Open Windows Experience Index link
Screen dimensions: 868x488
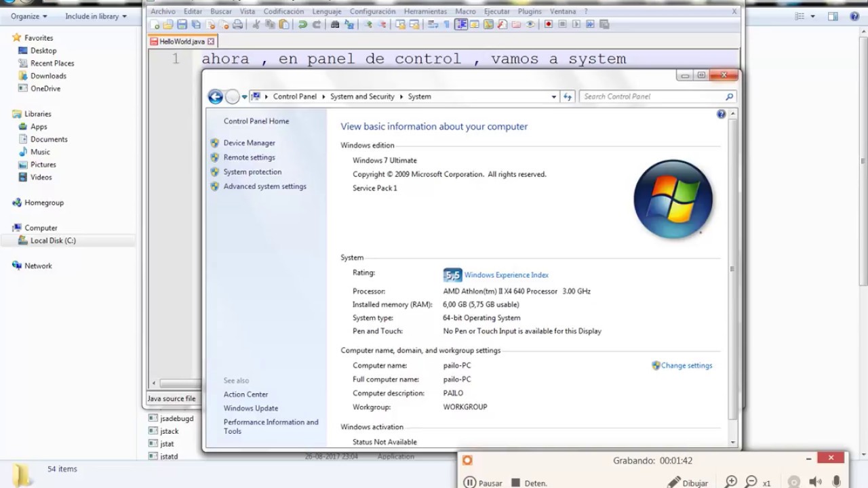(x=507, y=275)
